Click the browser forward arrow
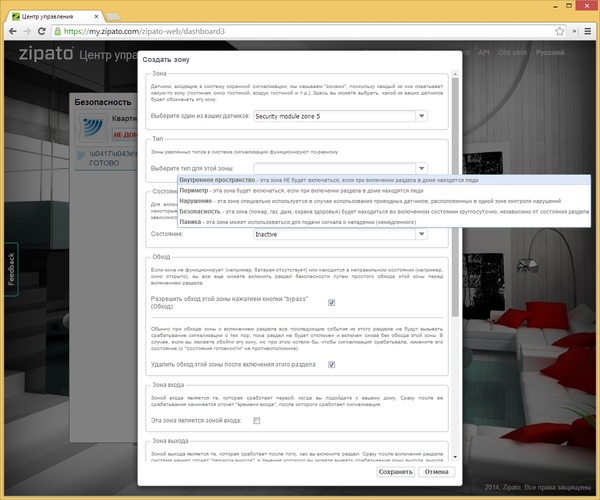This screenshot has height=500, width=600. point(27,31)
